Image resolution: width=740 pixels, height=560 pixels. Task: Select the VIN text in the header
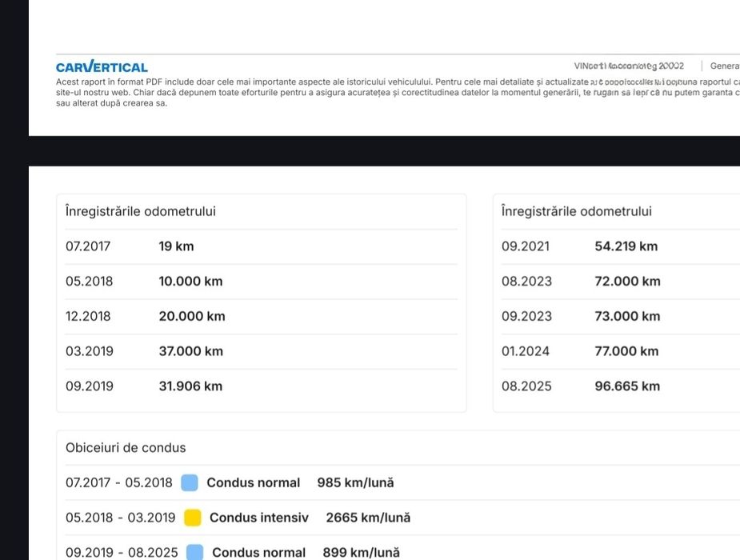[629, 66]
